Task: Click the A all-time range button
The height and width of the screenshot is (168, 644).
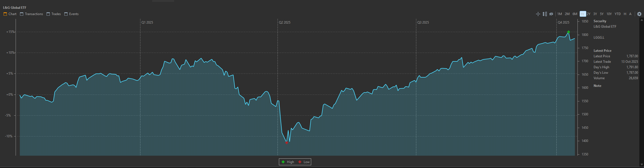Action: coord(630,14)
